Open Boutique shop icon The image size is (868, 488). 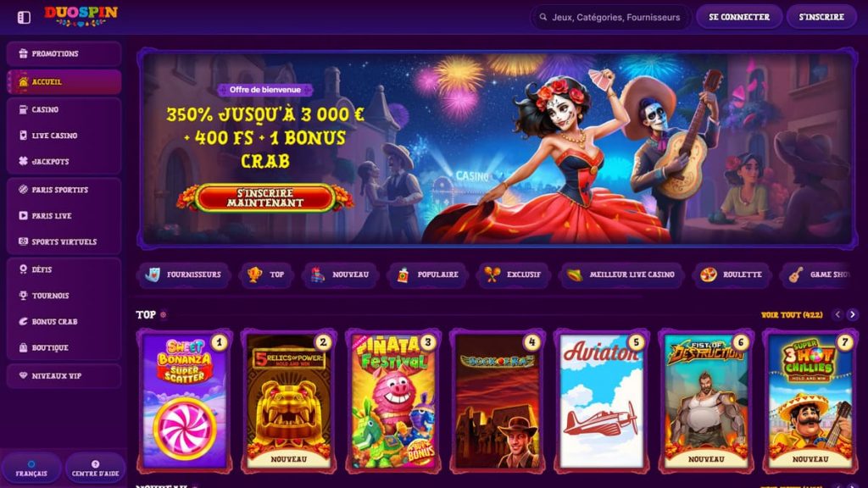(23, 347)
